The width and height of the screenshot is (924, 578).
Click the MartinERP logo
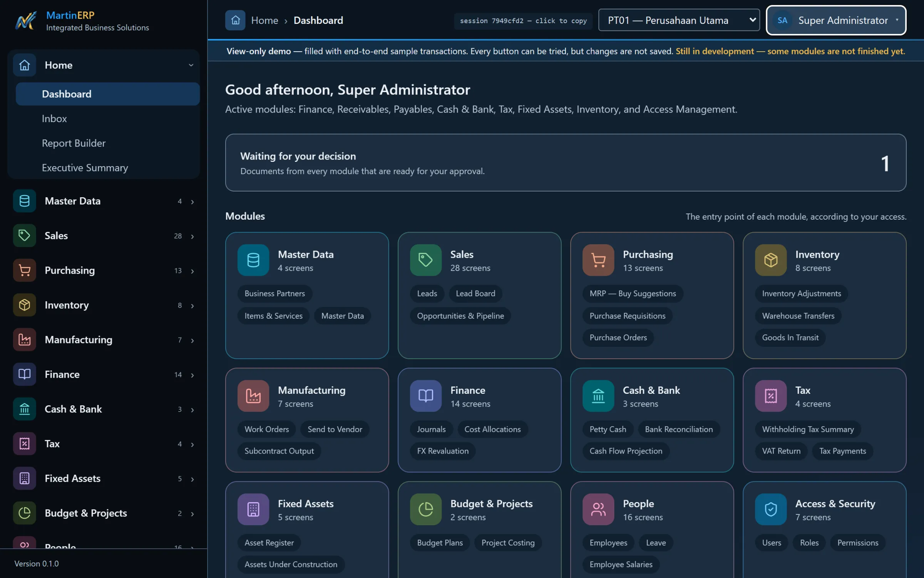26,20
